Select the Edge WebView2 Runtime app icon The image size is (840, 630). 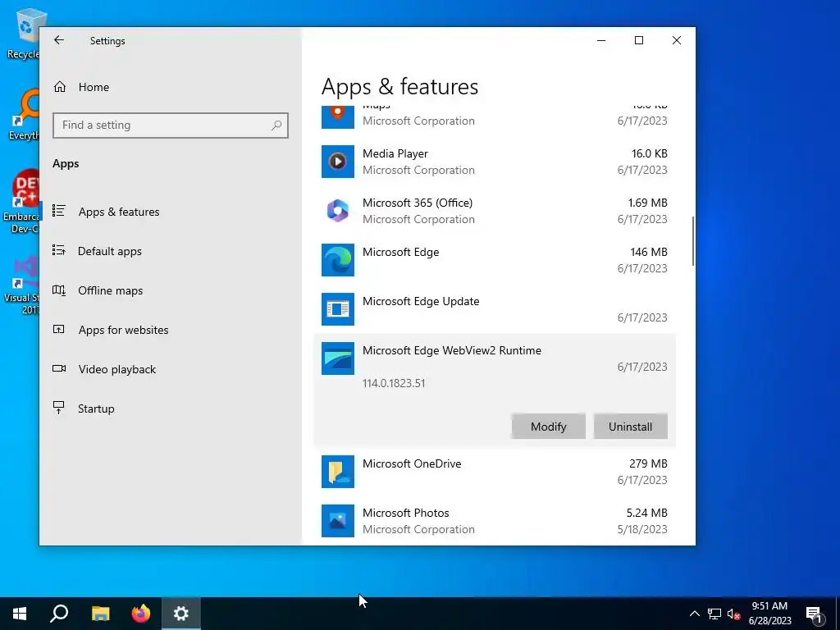337,358
